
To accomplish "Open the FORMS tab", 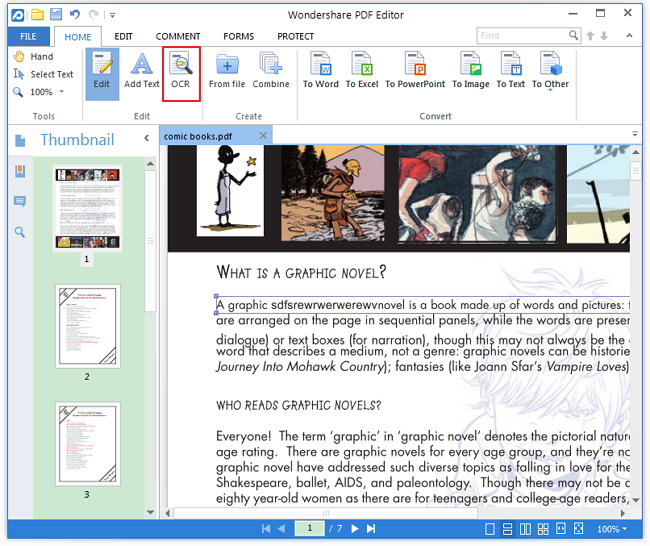I will 238,36.
